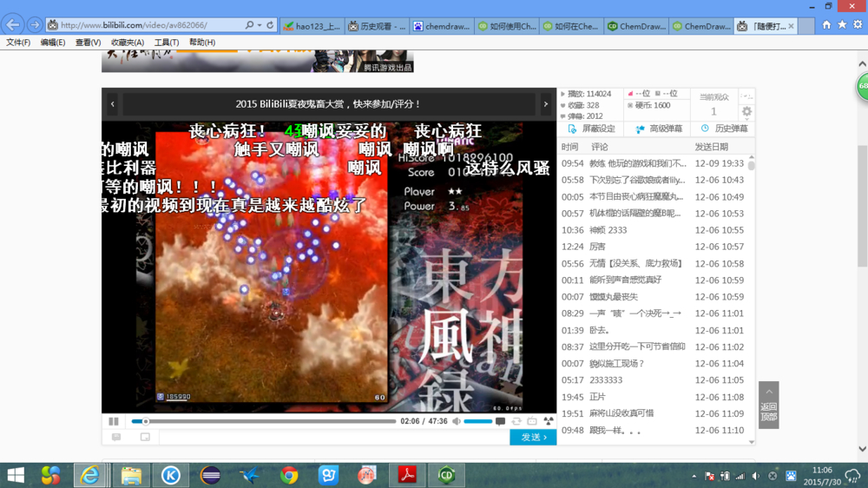Open the 工具(T) menu

166,42
